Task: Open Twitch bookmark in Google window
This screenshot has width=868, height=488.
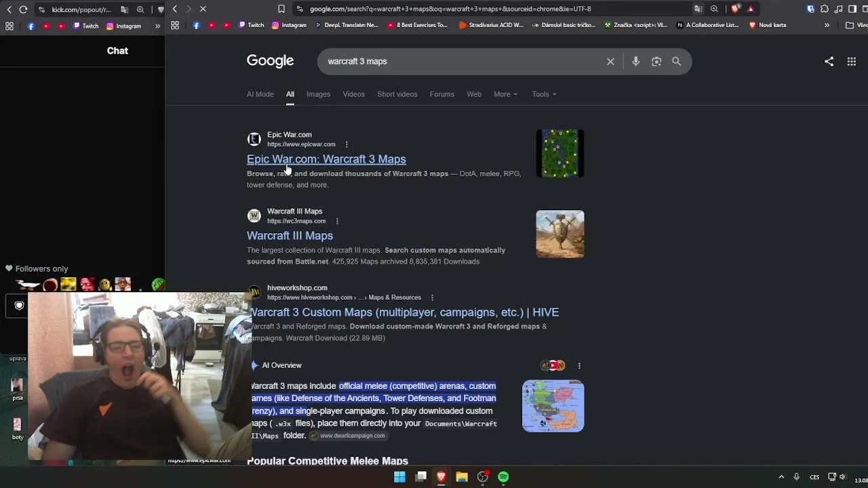Action: tap(251, 25)
